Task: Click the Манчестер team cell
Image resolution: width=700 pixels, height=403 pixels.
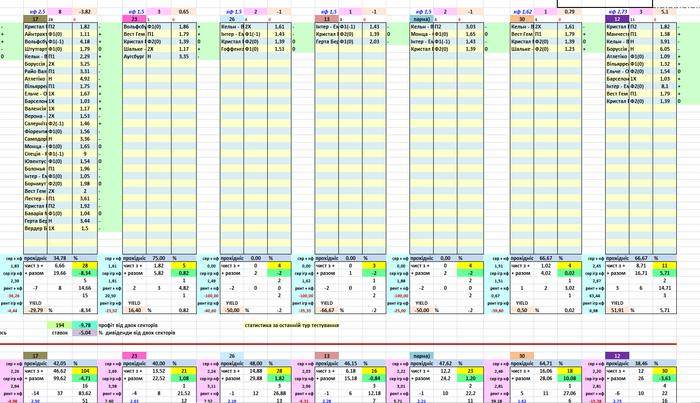Action: (x=617, y=34)
